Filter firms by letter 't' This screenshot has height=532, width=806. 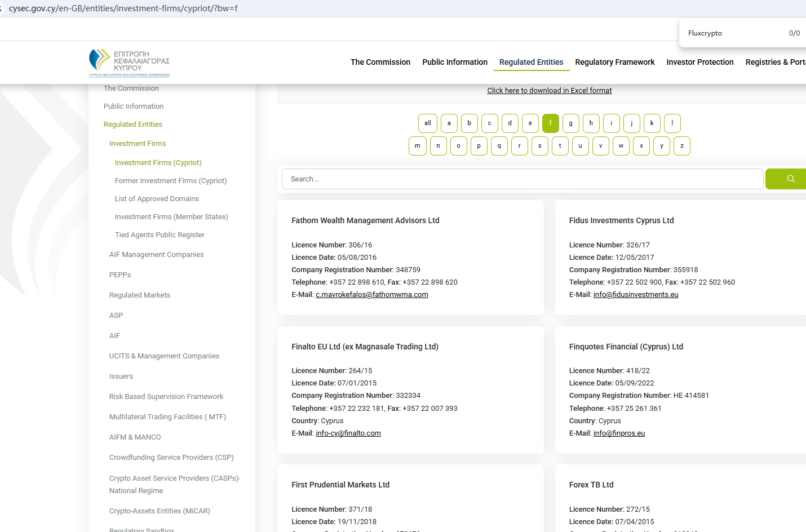[x=560, y=145]
